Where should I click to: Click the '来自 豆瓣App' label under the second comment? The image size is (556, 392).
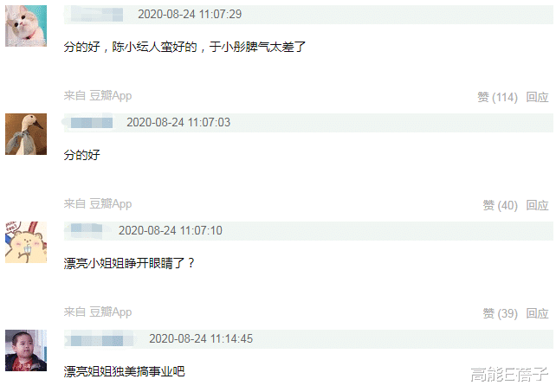(98, 204)
